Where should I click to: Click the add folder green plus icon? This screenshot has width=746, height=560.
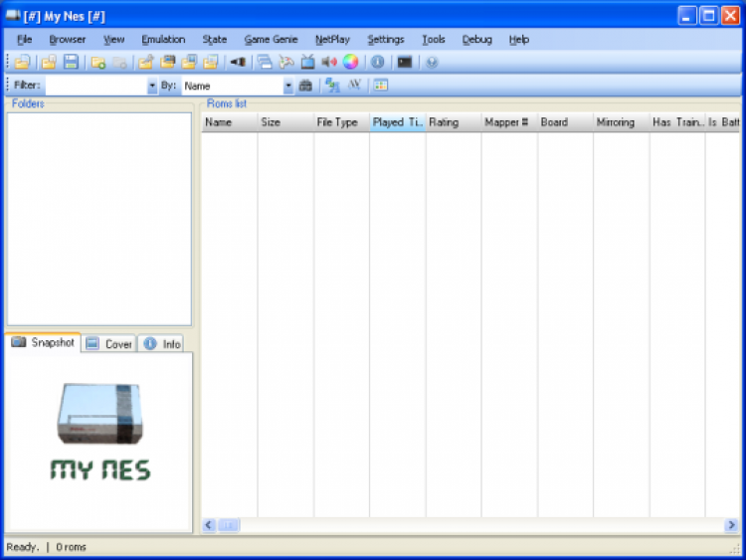click(98, 62)
